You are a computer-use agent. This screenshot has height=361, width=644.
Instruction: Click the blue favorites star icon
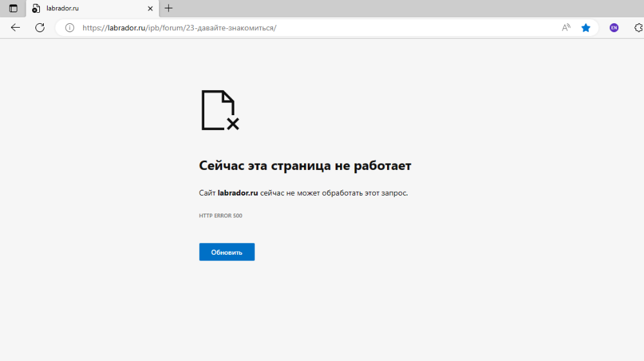pos(585,28)
